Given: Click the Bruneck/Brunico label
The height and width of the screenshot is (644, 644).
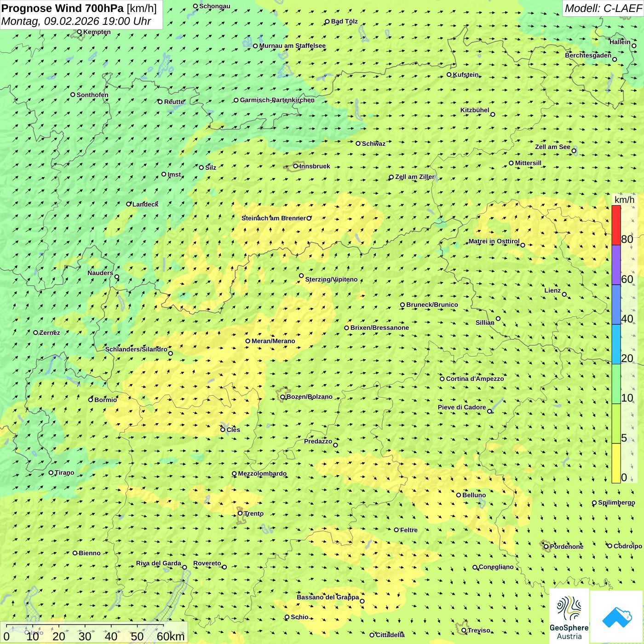Looking at the screenshot, I should click(x=432, y=305).
